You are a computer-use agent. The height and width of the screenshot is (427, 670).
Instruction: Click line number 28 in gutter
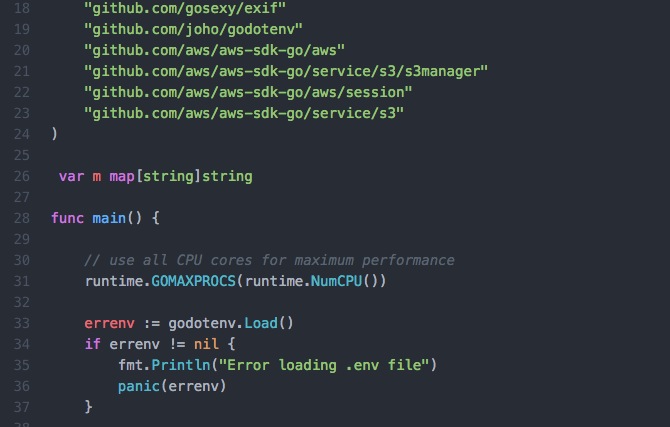tap(22, 218)
